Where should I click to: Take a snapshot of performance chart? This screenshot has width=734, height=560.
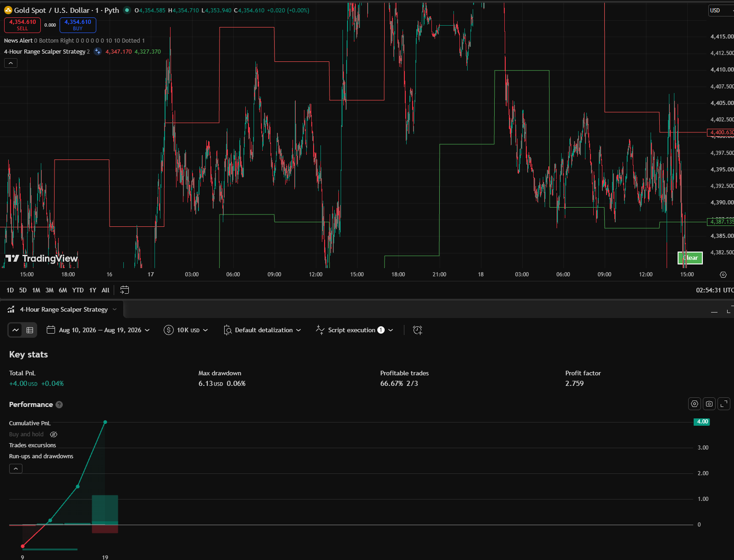[x=709, y=404]
